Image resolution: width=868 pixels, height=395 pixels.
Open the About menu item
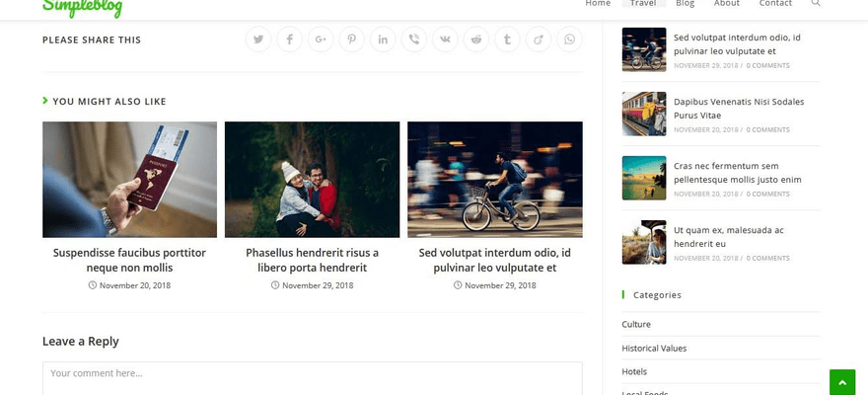727,3
